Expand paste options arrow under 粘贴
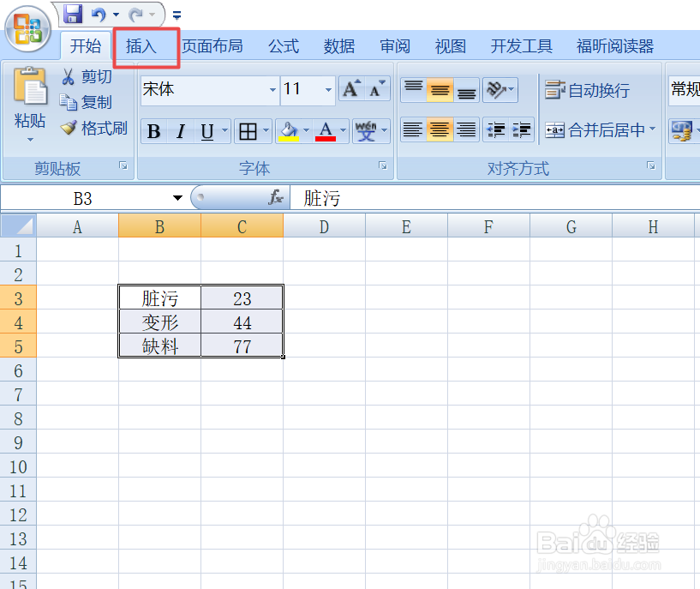700x589 pixels. pos(30,140)
